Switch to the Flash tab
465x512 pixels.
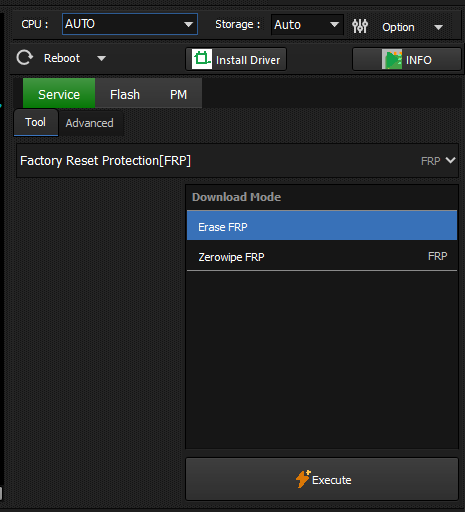coord(125,94)
